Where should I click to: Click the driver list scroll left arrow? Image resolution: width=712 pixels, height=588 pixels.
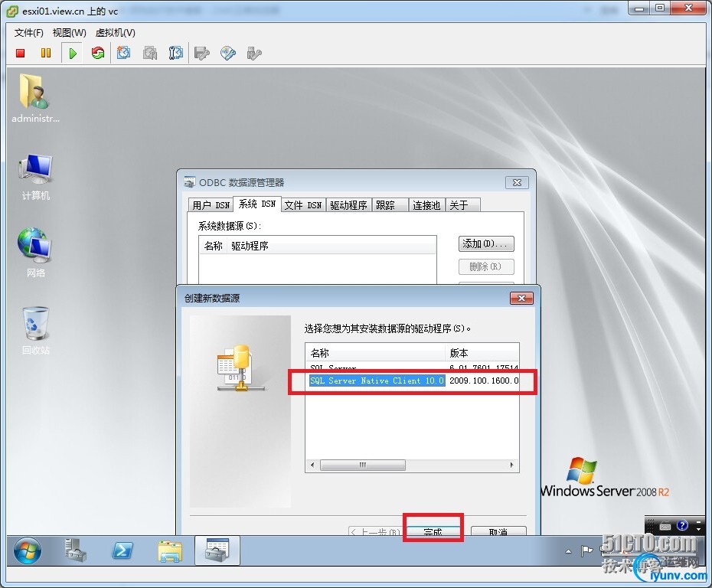point(312,465)
